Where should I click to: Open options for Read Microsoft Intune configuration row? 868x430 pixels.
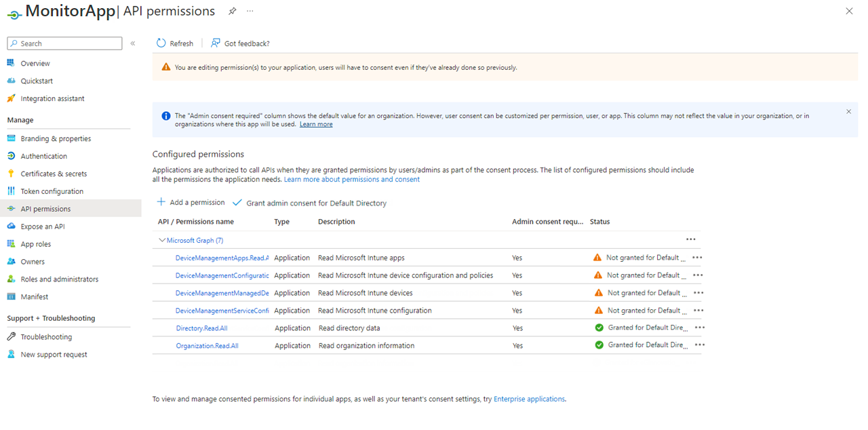(699, 311)
